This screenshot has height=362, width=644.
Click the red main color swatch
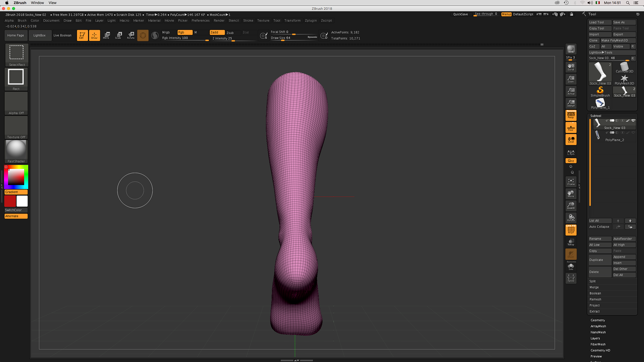[x=10, y=201]
